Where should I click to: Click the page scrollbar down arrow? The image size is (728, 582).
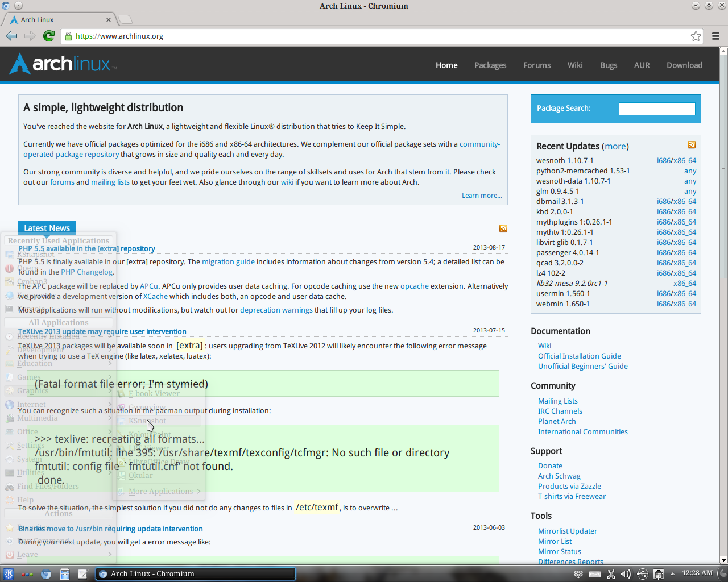(x=723, y=561)
